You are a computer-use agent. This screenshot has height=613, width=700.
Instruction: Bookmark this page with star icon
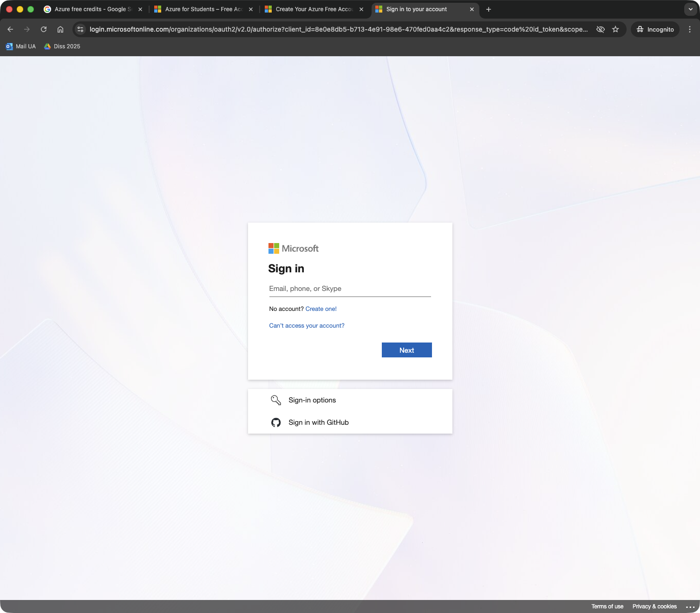[x=615, y=29]
